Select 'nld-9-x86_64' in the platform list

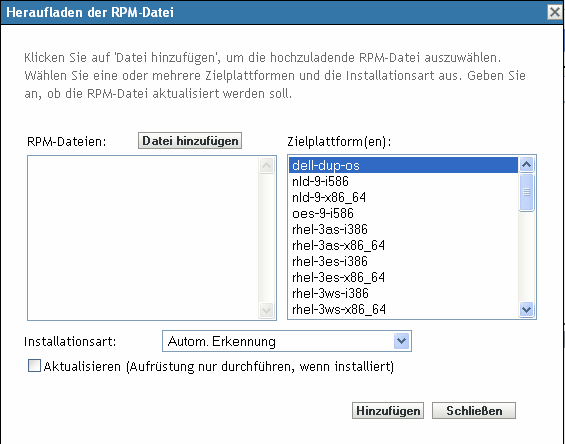[403, 197]
